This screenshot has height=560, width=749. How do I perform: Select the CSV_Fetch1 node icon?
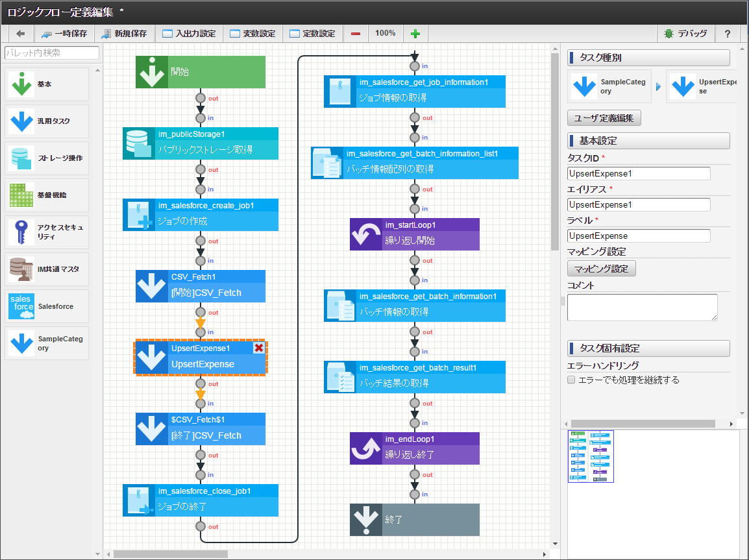[152, 286]
